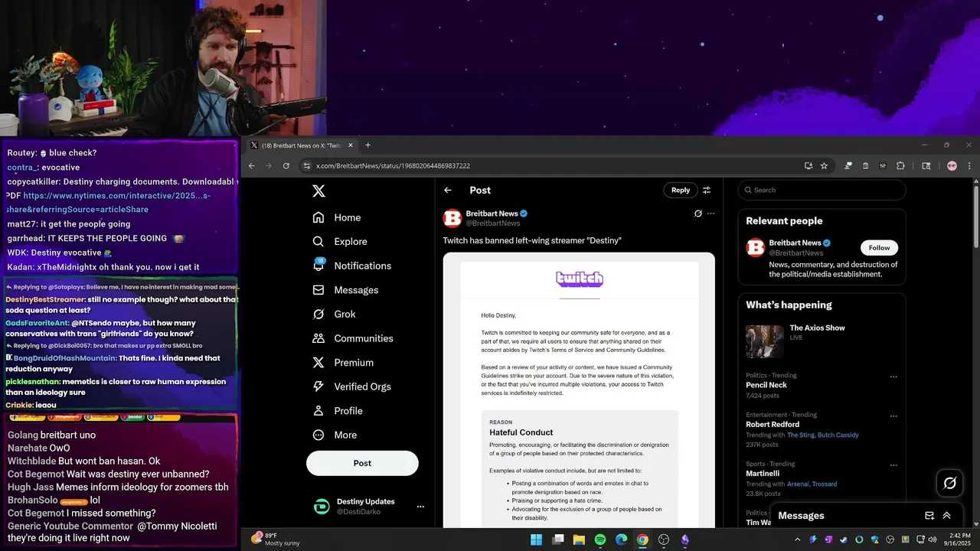Image resolution: width=980 pixels, height=551 pixels.
Task: Open Explore in the X sidebar
Action: click(x=340, y=241)
